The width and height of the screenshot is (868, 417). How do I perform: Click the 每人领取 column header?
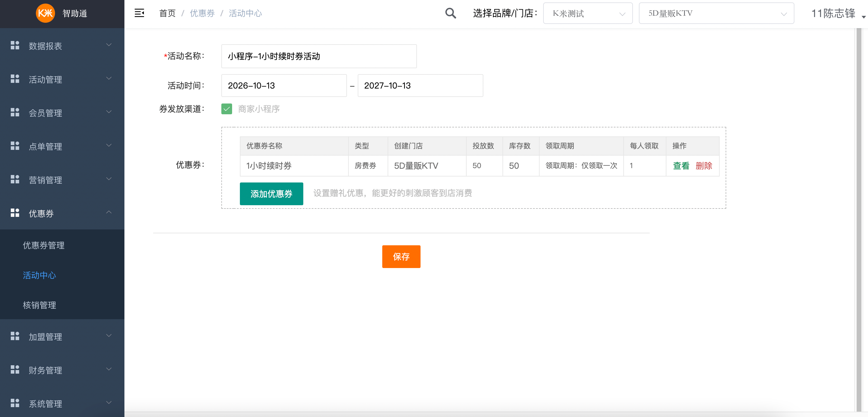tap(645, 146)
